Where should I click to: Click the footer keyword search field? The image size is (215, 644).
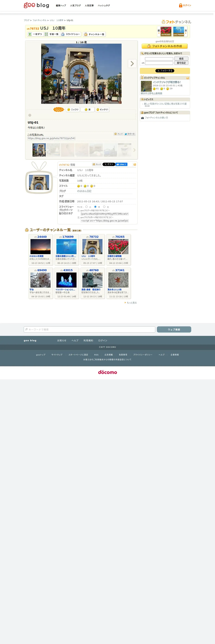89,330
